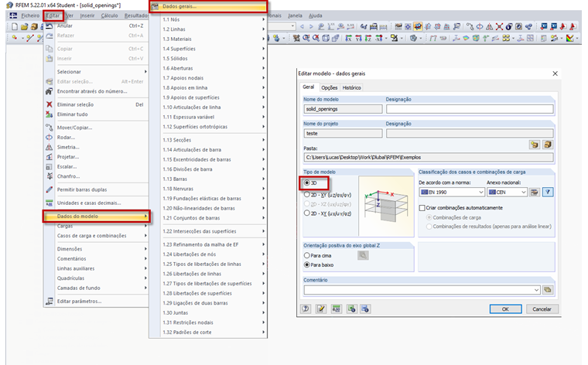Click the help icon at the dialog bottom
Screen dimensions: 588x365
coord(306,309)
